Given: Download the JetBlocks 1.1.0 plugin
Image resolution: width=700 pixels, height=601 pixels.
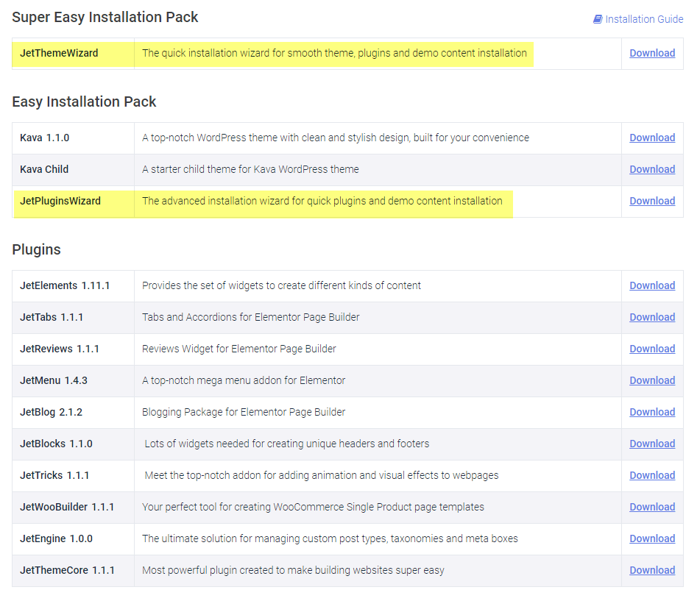Looking at the screenshot, I should point(651,444).
